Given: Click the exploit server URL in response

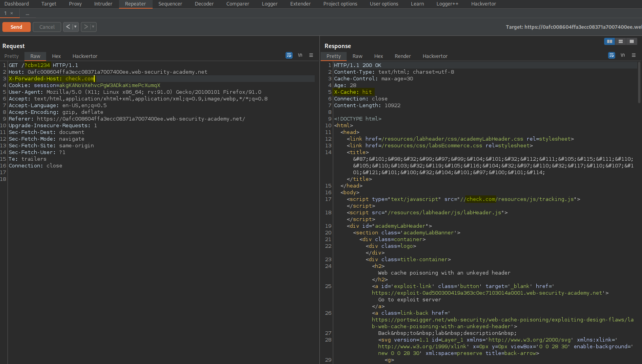Looking at the screenshot, I should point(487,293).
